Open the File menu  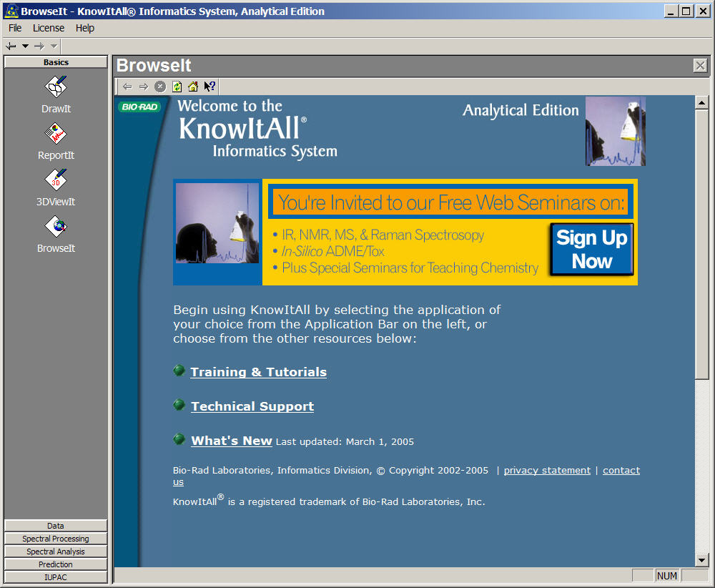coord(15,29)
